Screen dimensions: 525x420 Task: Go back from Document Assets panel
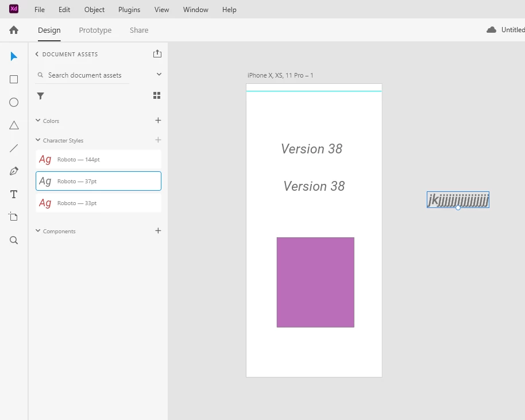pos(37,54)
